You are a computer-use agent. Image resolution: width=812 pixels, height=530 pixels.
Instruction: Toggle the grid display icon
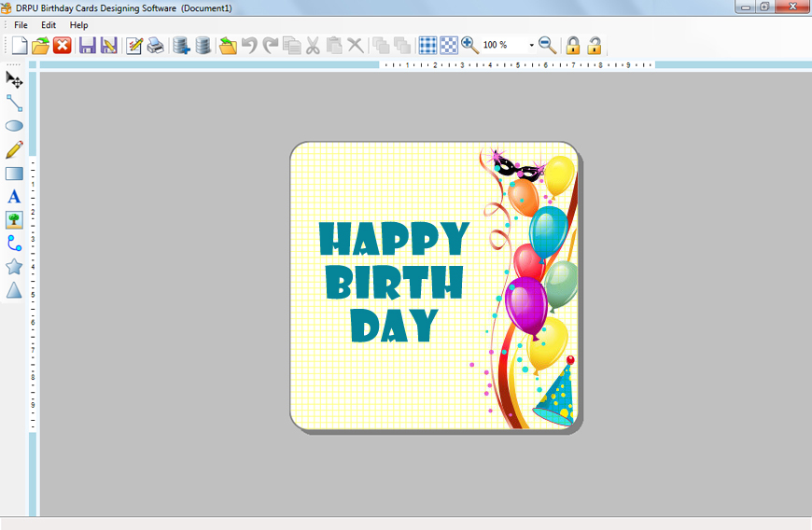pos(427,46)
